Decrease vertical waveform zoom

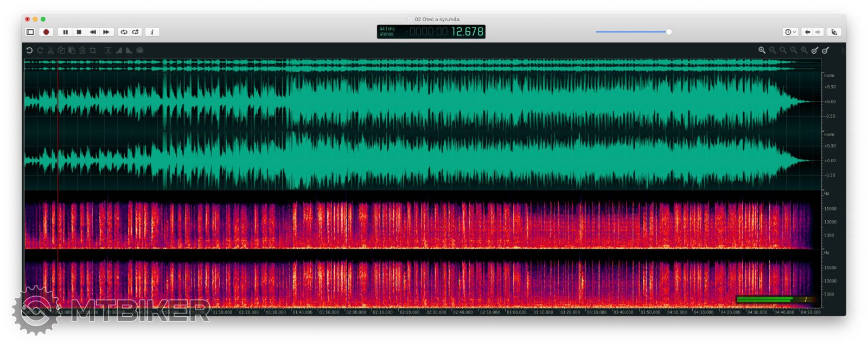point(825,50)
